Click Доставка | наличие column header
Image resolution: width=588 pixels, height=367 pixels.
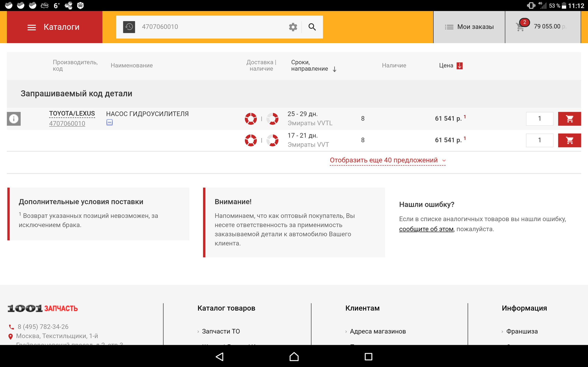click(x=261, y=66)
